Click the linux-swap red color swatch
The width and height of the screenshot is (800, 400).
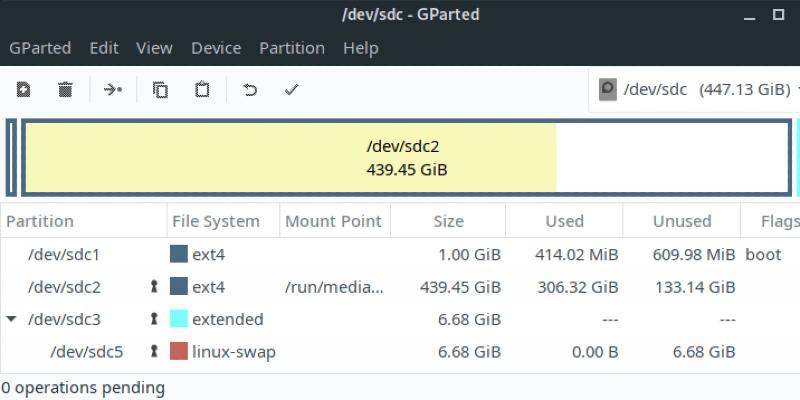coord(179,352)
